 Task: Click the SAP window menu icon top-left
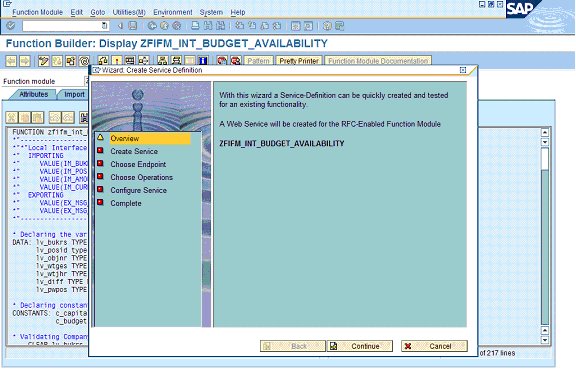pyautogui.click(x=7, y=4)
